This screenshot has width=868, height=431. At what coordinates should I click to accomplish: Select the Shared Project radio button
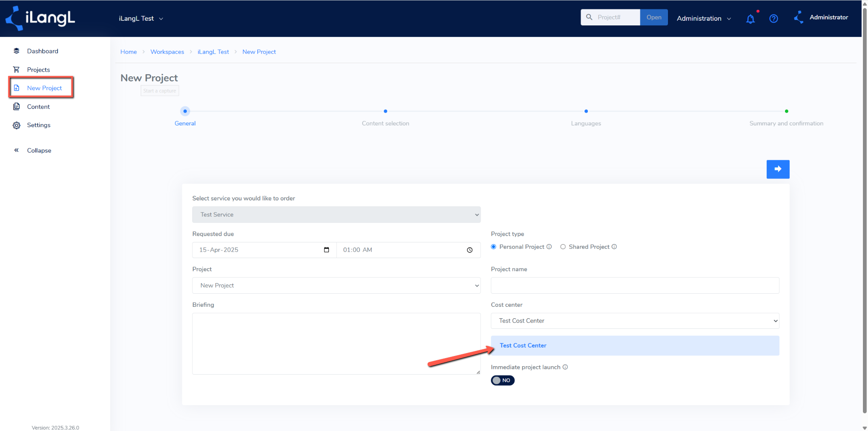tap(563, 247)
